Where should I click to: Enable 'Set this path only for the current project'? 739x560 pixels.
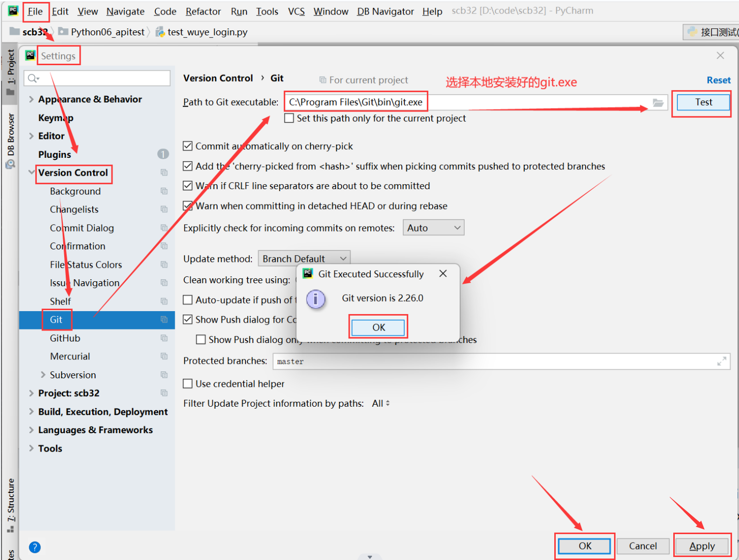pos(289,118)
